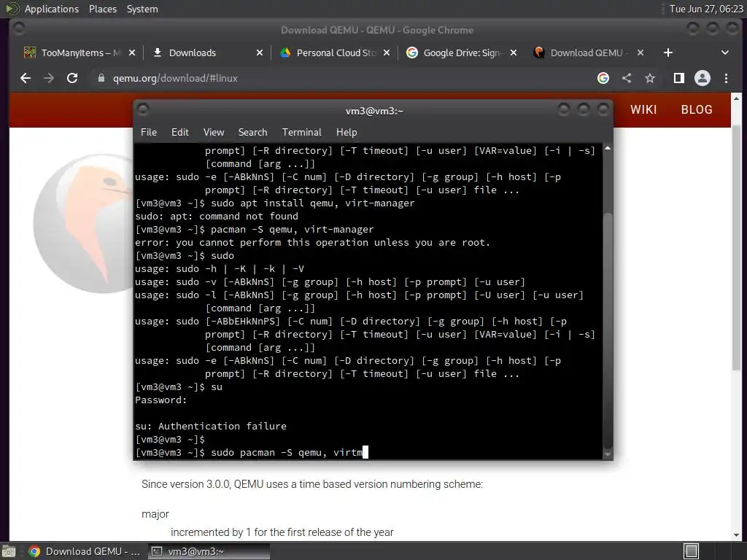Click the terminal scrollbar thumb
Viewport: 747px width, 560px height.
608,331
